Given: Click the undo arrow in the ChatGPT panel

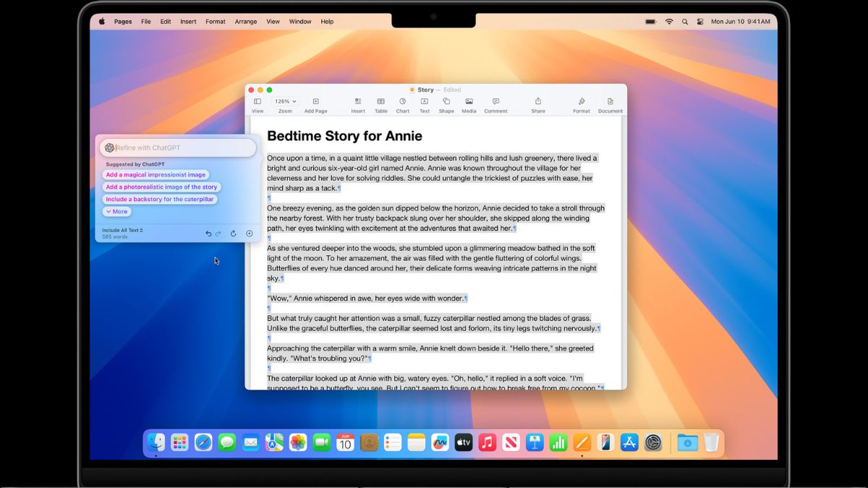Looking at the screenshot, I should [208, 233].
